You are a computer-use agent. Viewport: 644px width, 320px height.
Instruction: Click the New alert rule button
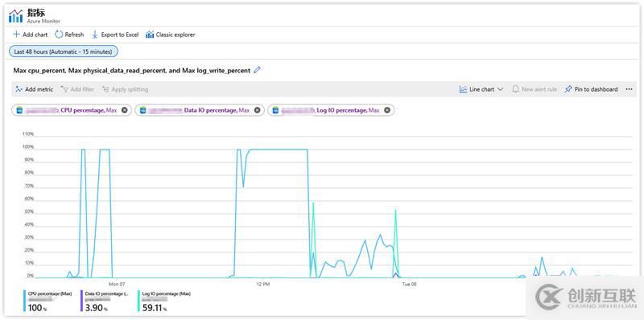[x=535, y=89]
